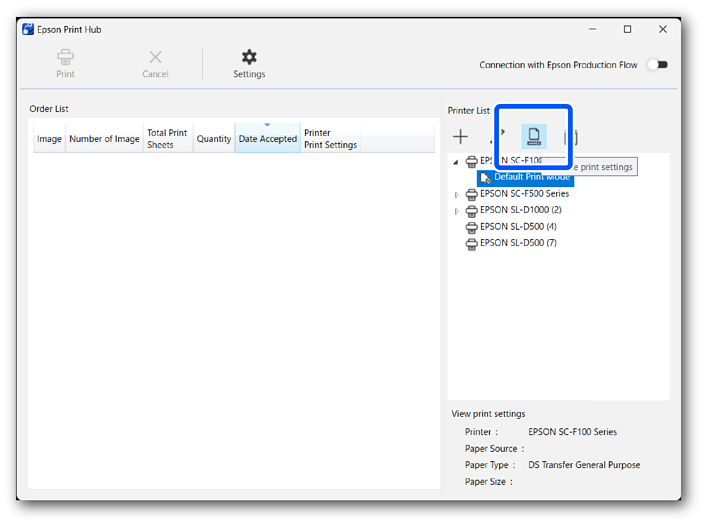Click the EPSON SL-D1000 (2) printer icon
Image resolution: width=705 pixels, height=525 pixels.
pos(471,211)
